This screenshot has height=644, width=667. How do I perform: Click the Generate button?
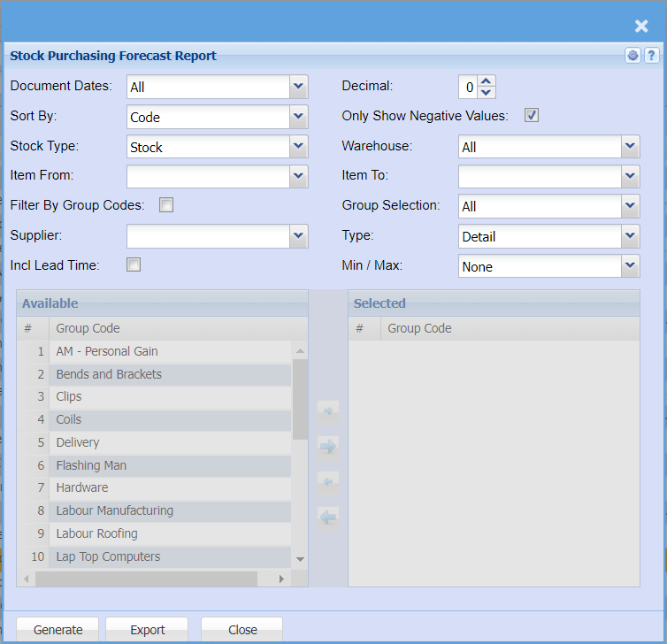coord(58,630)
